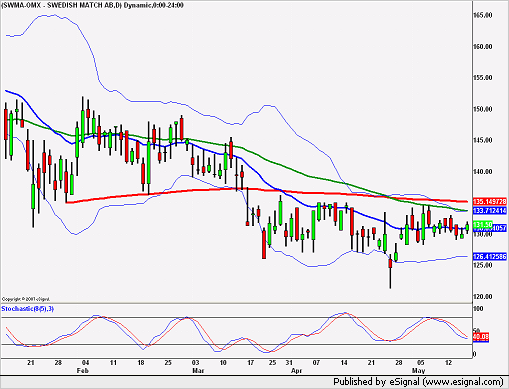Click the May month label on time axis
The image size is (509, 389).
pos(418,371)
